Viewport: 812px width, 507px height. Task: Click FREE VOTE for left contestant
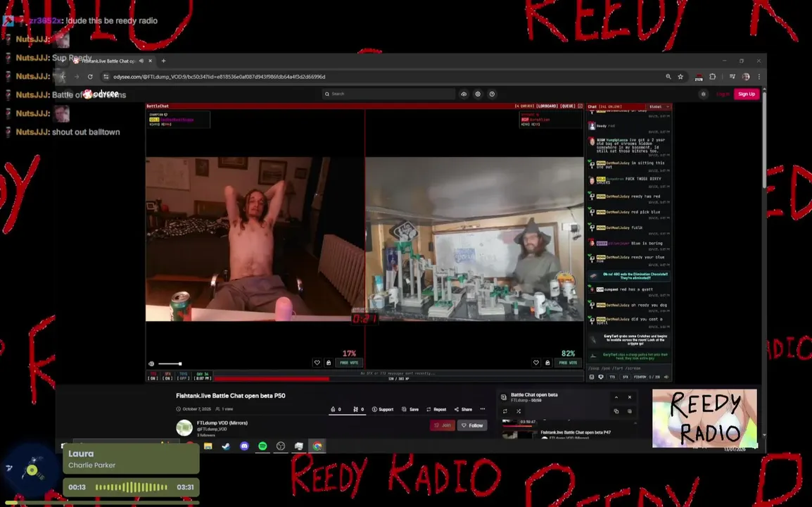tap(349, 363)
